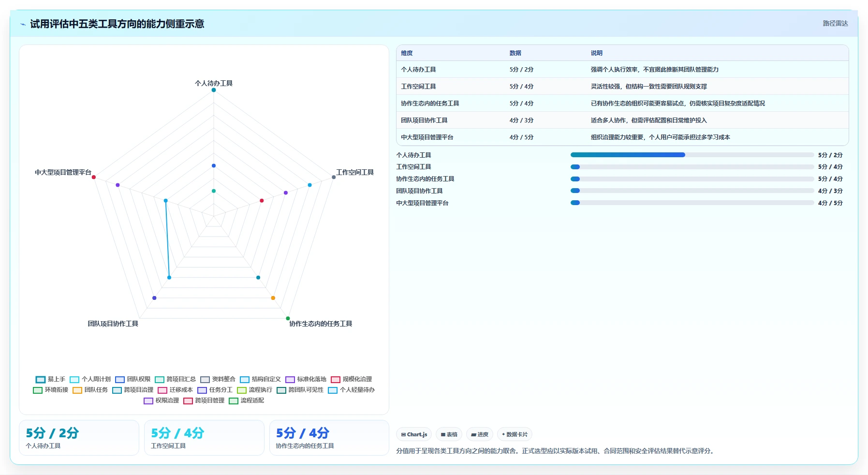868x475 pixels.
Task: Hide the 跨项目治理 dataset in the legend
Action: pos(133,390)
